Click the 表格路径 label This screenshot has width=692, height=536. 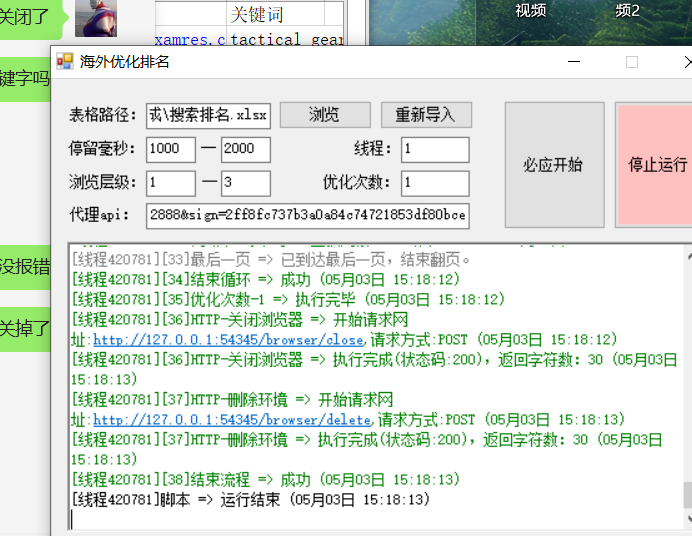102,115
